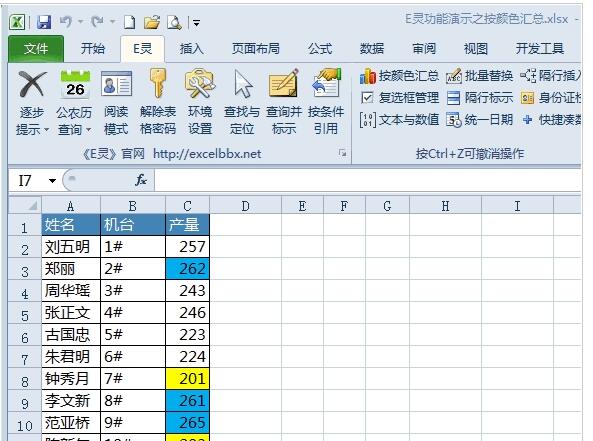Switch to the 插入 Insert tab

click(x=191, y=48)
